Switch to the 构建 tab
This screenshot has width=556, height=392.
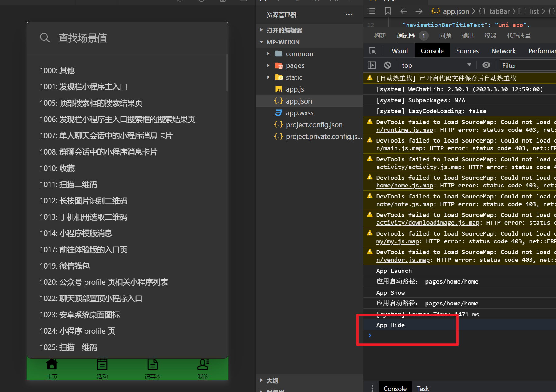tap(380, 36)
